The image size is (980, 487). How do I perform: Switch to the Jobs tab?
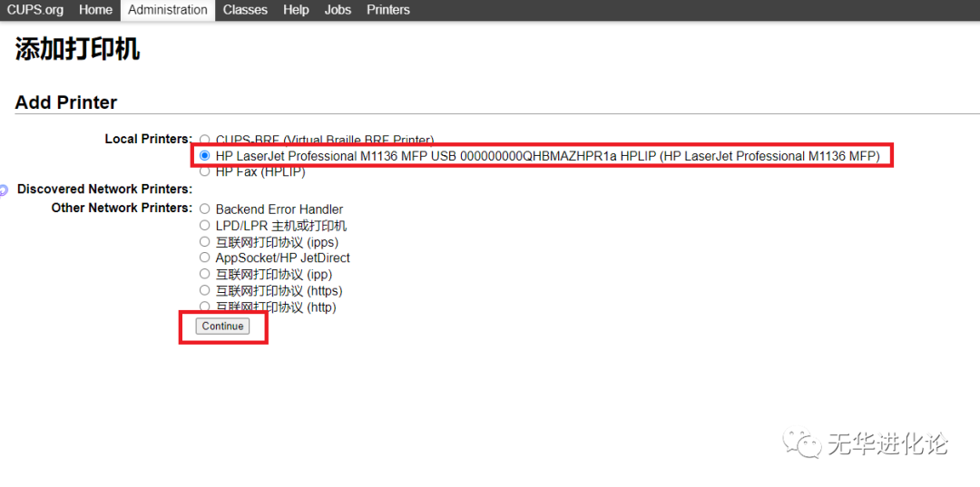[338, 10]
